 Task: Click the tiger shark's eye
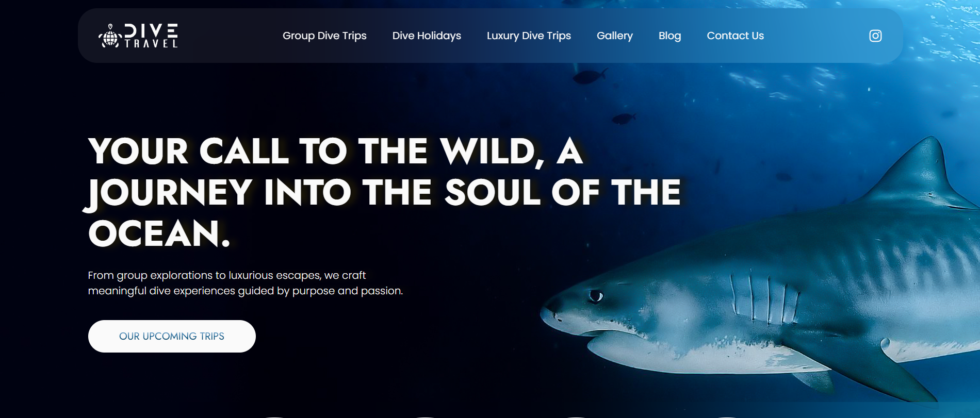pyautogui.click(x=596, y=296)
